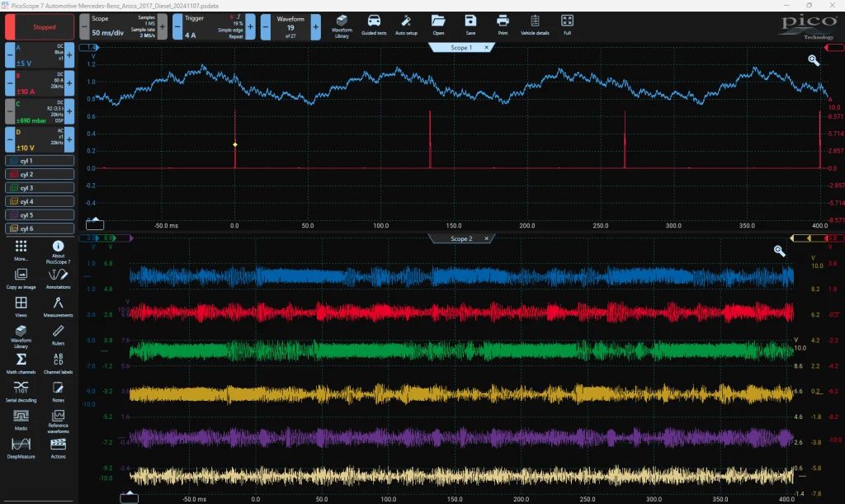Increase Channel A input range

69,55
